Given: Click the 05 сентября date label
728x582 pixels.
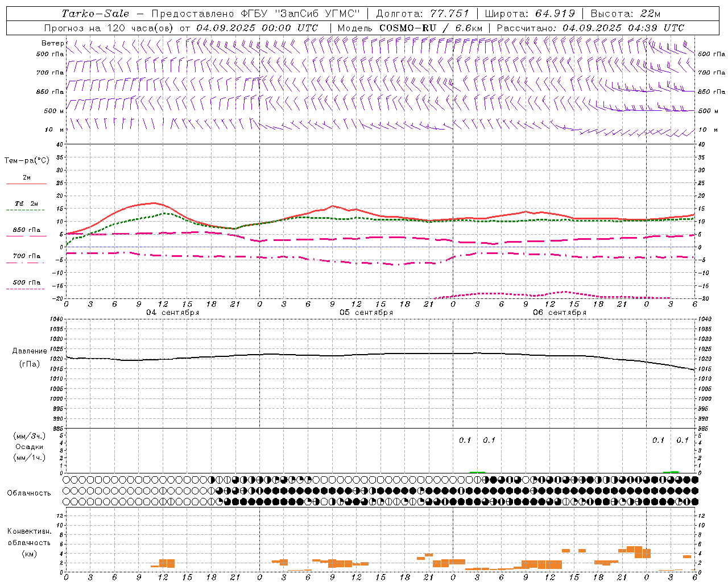Looking at the screenshot, I should [366, 313].
